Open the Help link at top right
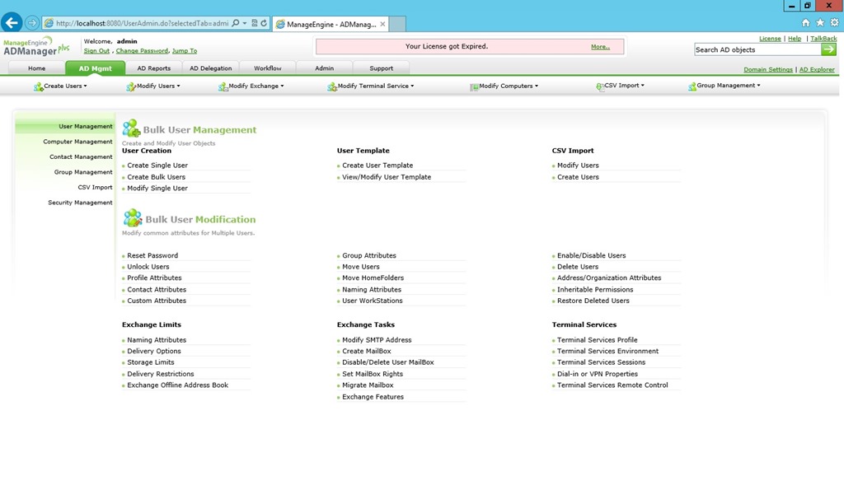 795,39
